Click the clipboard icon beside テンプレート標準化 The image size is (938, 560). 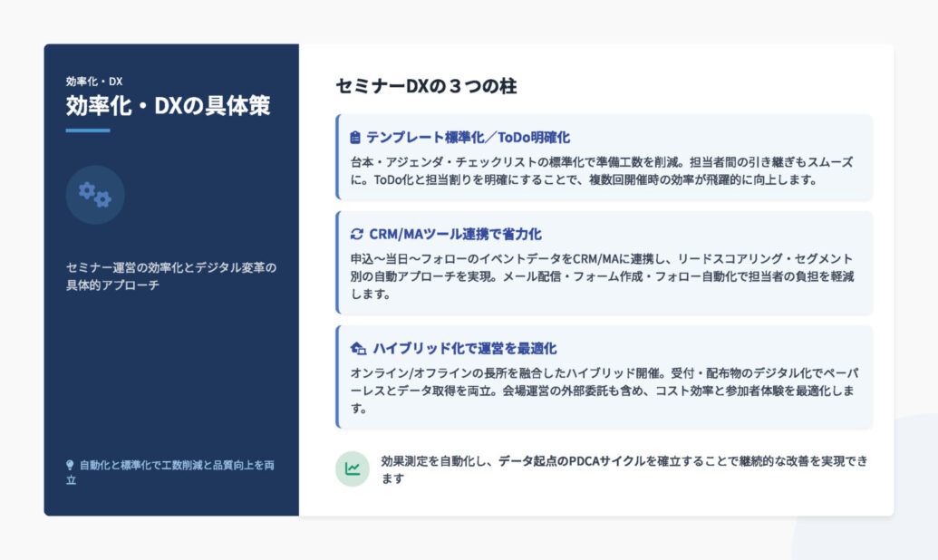pos(355,138)
